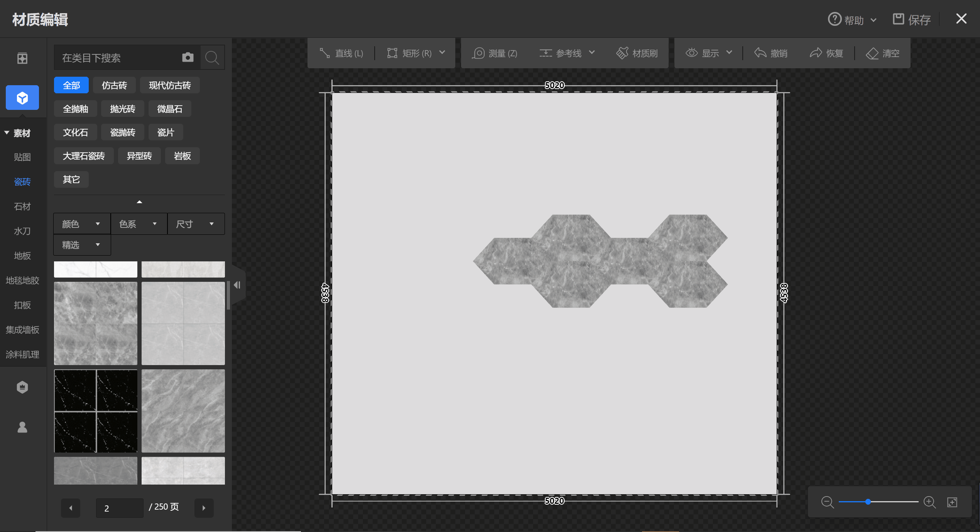Click the camera image search icon

pyautogui.click(x=188, y=57)
